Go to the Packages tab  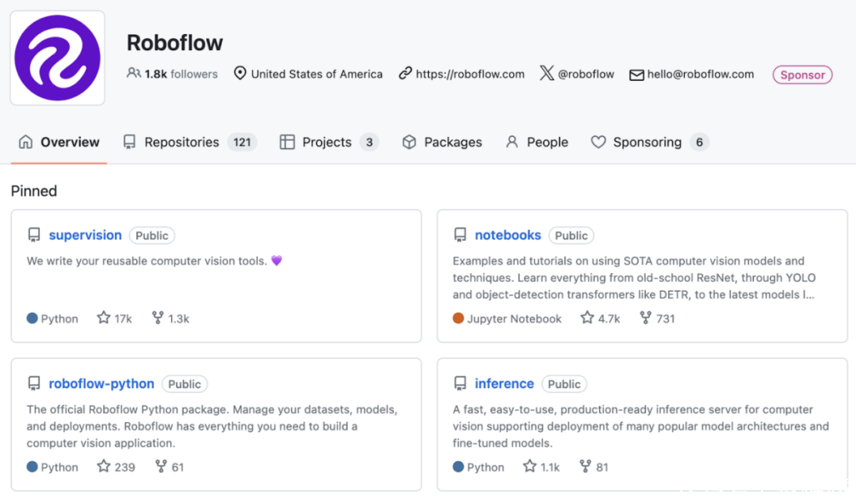tap(452, 143)
